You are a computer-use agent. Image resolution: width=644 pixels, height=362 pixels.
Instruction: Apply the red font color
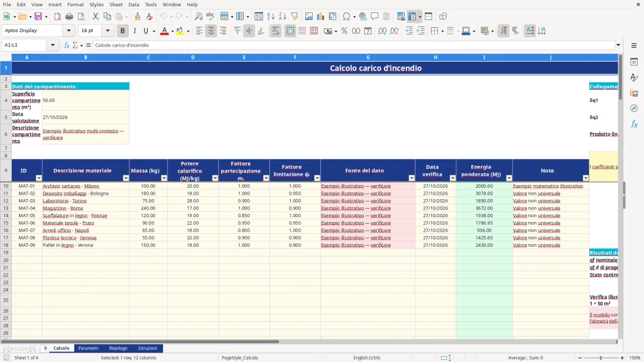point(164,31)
